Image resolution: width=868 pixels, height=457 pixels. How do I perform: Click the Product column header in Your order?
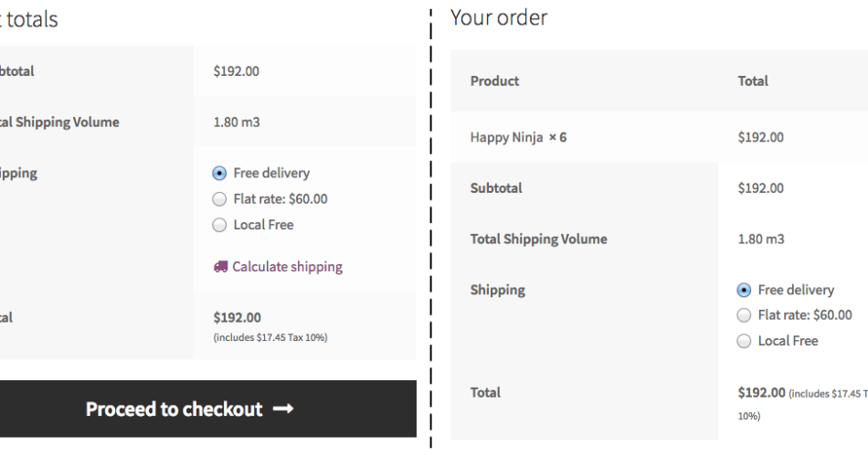coord(494,81)
